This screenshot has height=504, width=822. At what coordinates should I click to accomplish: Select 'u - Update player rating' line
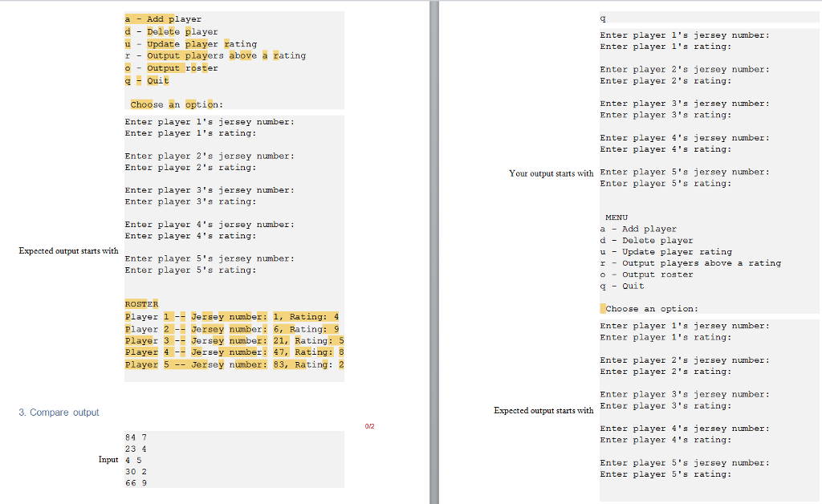(x=193, y=43)
